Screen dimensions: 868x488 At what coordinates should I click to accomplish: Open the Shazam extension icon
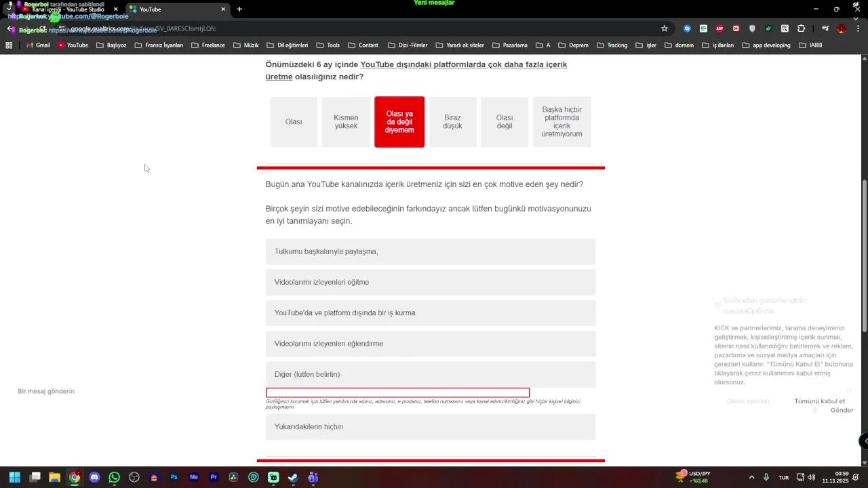(x=687, y=28)
